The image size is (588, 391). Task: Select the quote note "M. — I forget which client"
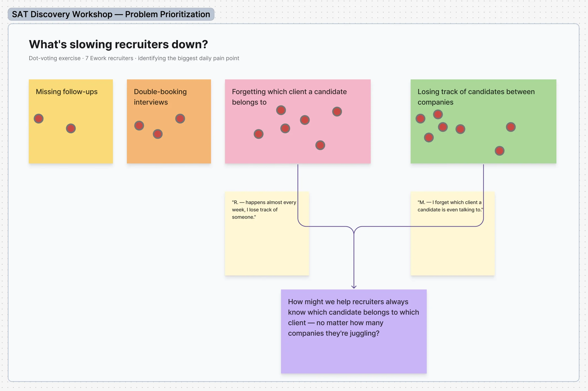pyautogui.click(x=453, y=233)
